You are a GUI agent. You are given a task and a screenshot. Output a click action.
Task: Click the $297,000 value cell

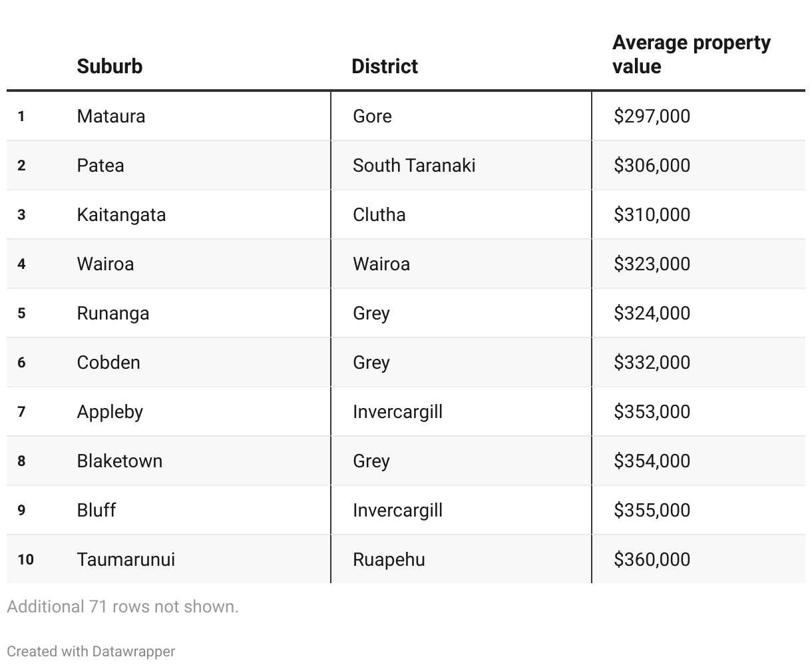click(x=652, y=116)
